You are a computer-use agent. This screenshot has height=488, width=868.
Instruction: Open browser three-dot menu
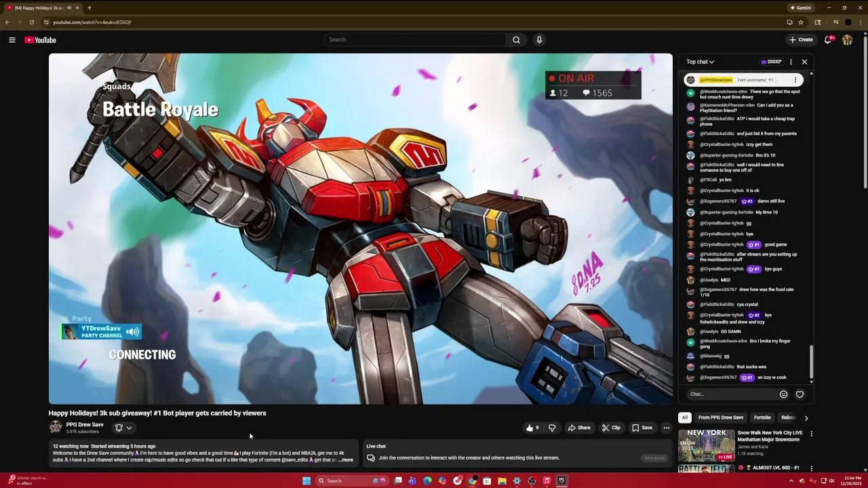click(861, 22)
